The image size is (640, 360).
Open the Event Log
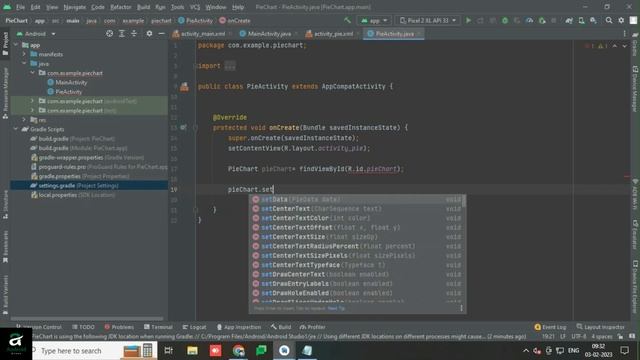(550, 327)
